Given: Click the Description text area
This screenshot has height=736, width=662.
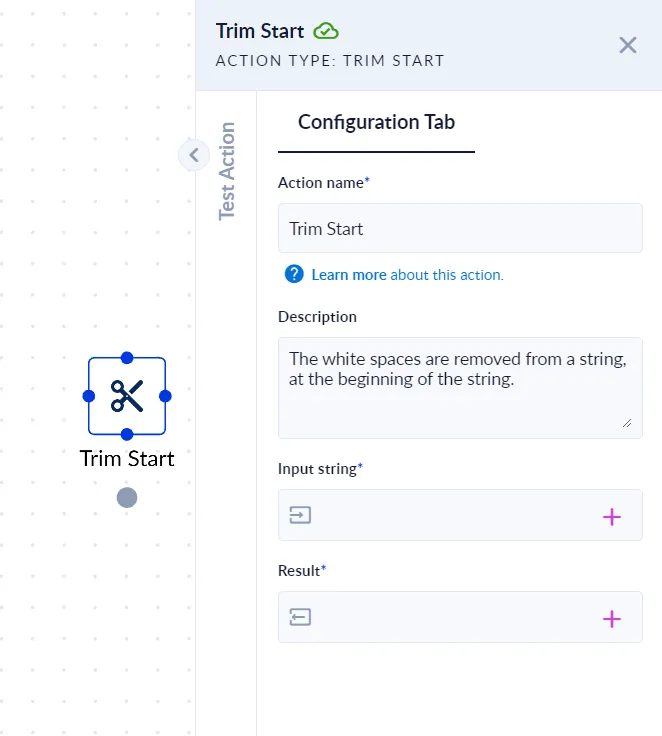Looking at the screenshot, I should (460, 387).
